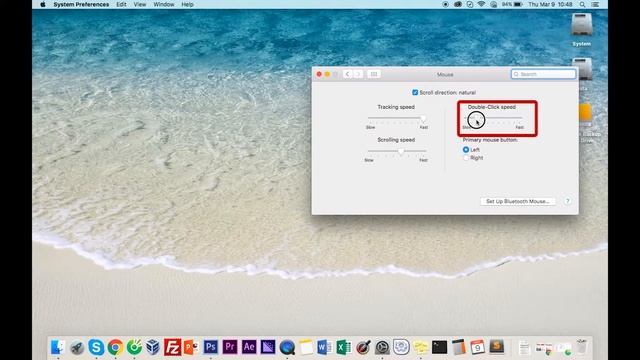Click the date and time clock
Viewport: 640px width, 360px height.
pyautogui.click(x=550, y=4)
